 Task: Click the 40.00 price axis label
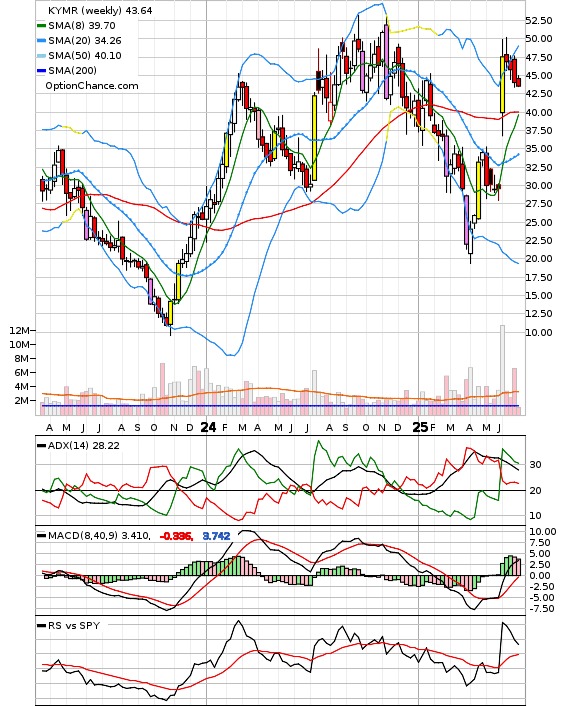(x=539, y=112)
